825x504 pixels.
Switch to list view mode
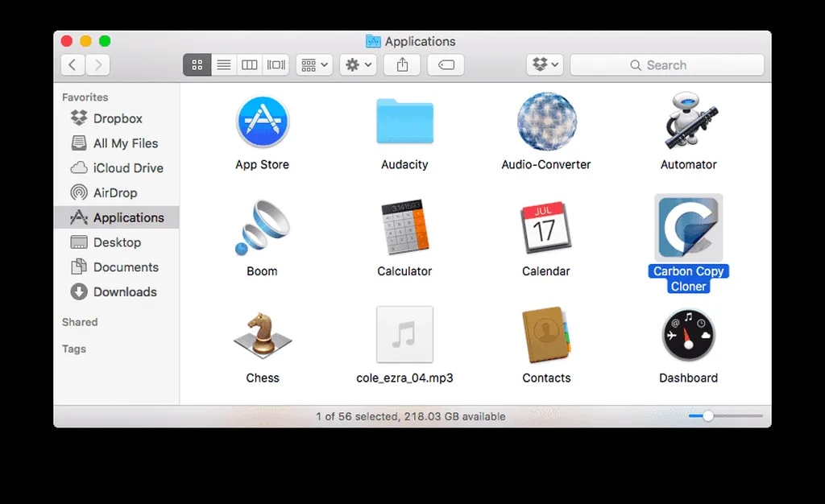click(x=224, y=65)
